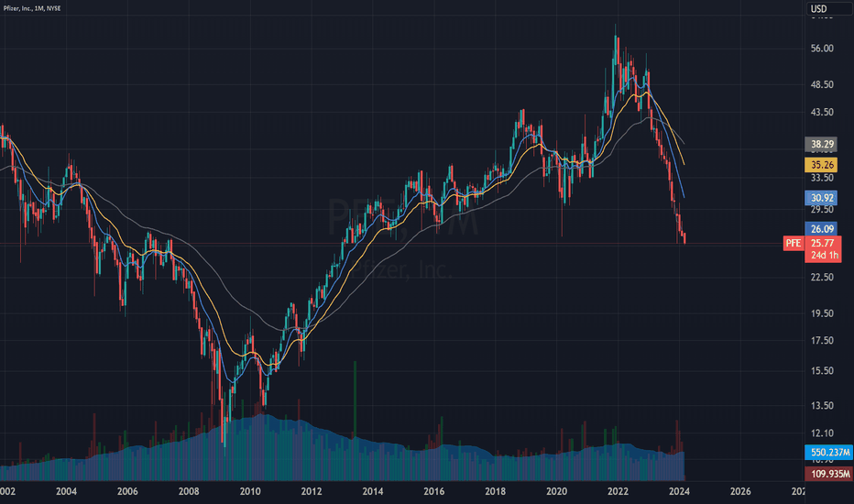Select the 550.237M volume average label

pos(829,453)
